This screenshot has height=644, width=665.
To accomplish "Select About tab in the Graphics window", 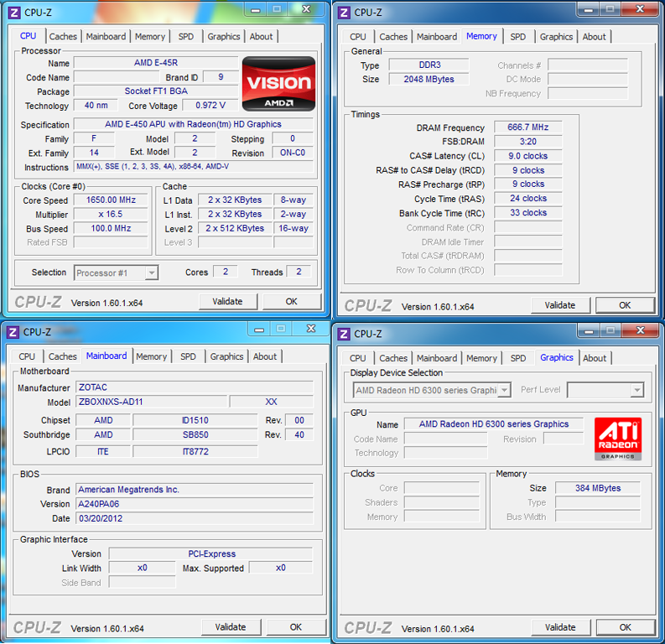I will [x=595, y=358].
